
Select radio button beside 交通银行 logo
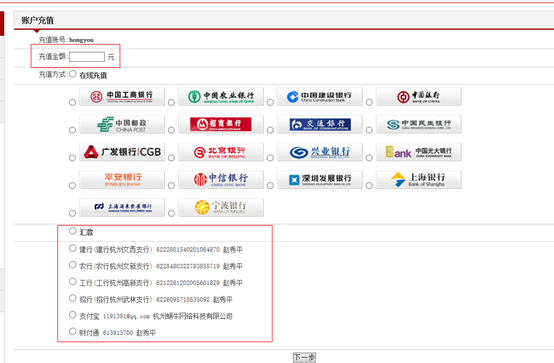(270, 130)
